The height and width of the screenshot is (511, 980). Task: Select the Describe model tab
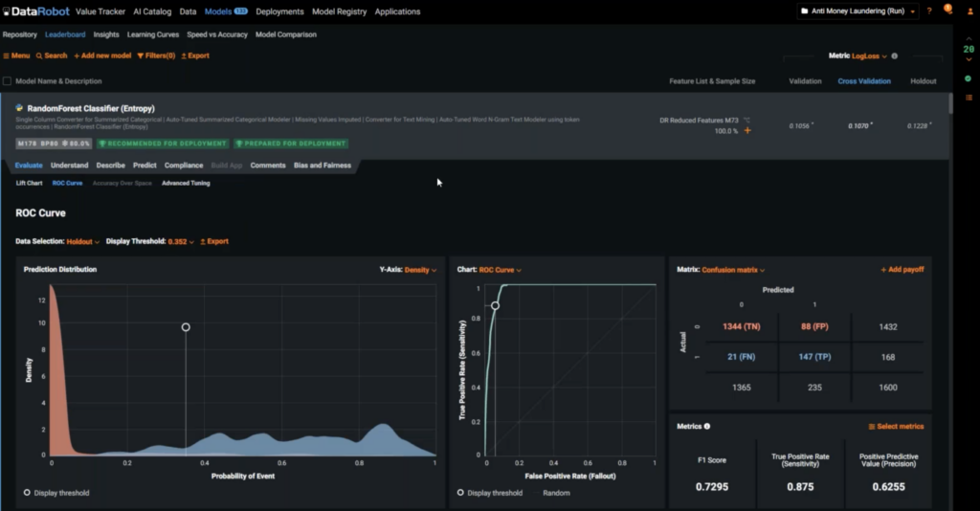pyautogui.click(x=111, y=166)
